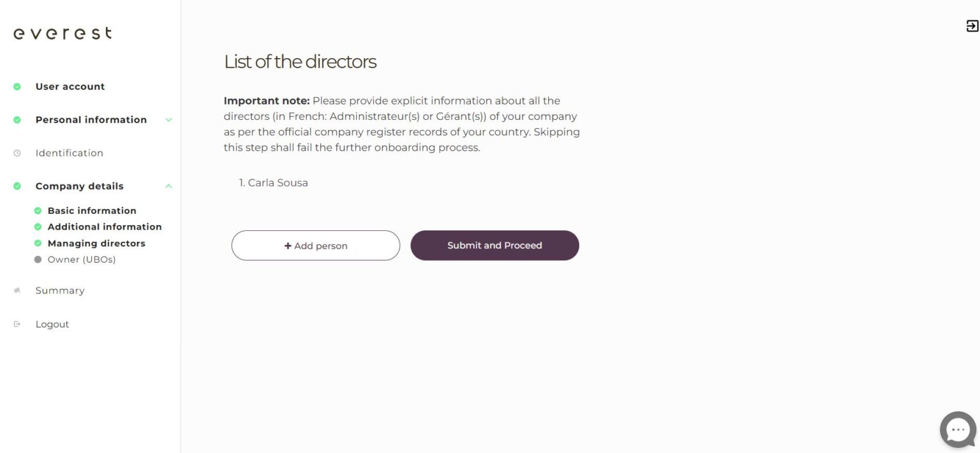Collapse the Company details section

[168, 186]
